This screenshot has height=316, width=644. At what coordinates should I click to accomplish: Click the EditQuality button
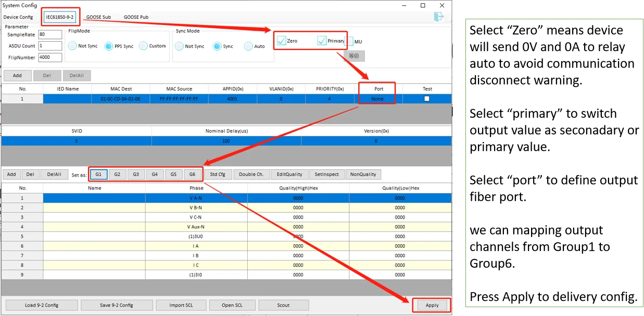(x=289, y=174)
